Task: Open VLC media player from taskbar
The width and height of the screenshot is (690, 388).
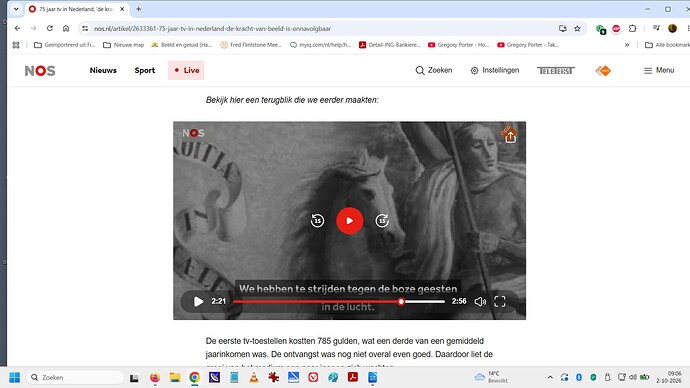Action: tap(254, 377)
